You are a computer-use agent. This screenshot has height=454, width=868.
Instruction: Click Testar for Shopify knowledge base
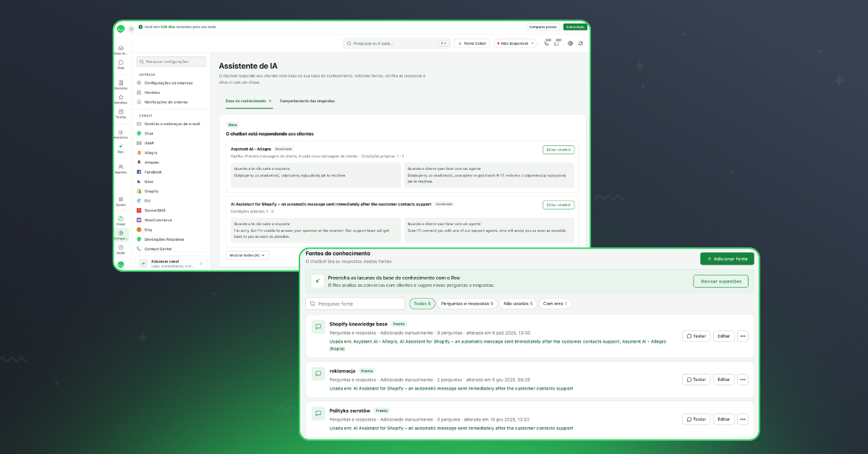696,336
